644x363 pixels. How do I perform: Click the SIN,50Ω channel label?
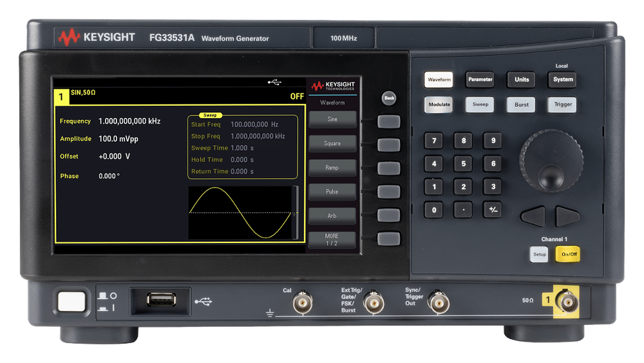[83, 92]
